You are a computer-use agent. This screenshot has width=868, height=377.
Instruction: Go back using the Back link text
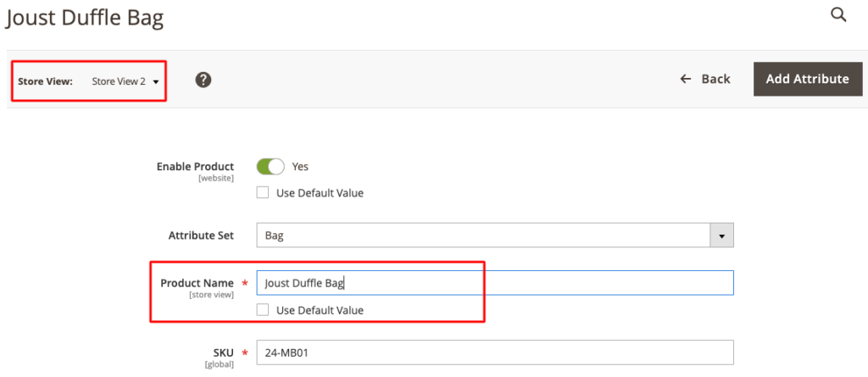[x=715, y=79]
